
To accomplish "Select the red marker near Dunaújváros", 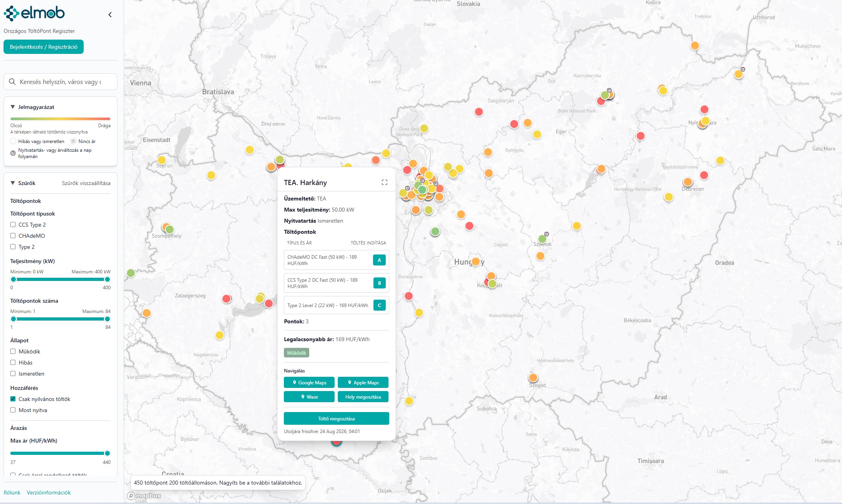I will 409,296.
